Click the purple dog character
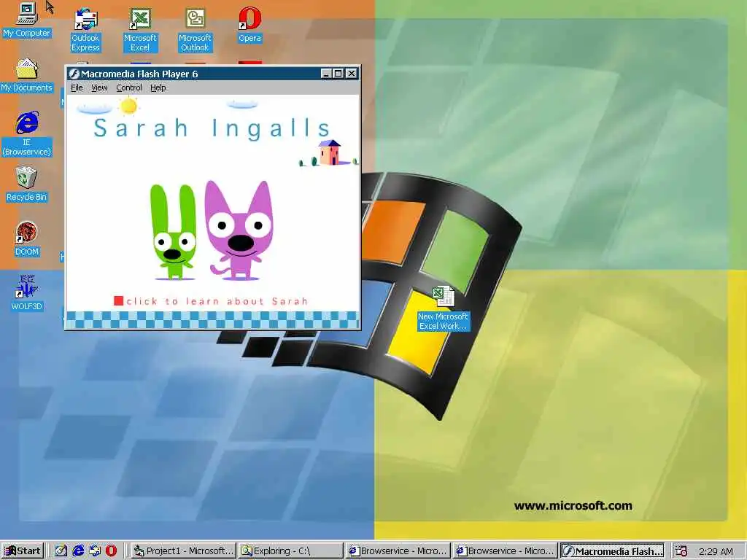This screenshot has height=560, width=747. tap(239, 230)
